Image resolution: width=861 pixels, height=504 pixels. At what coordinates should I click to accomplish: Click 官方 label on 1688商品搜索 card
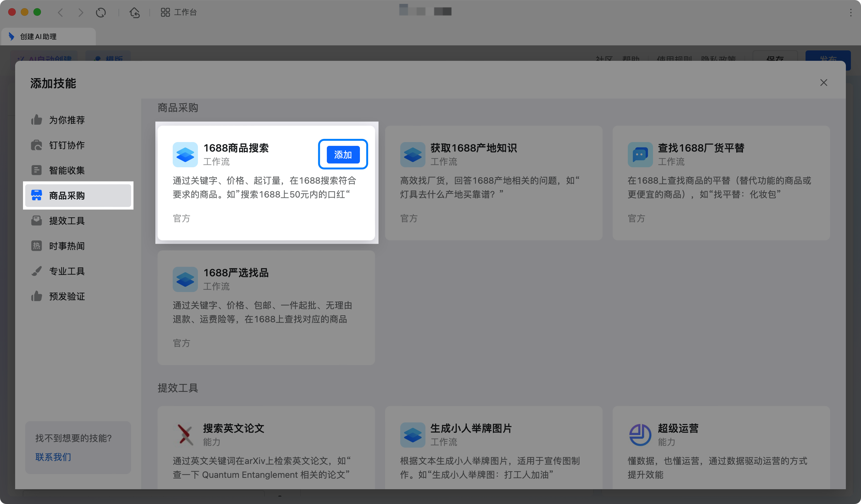coord(182,218)
